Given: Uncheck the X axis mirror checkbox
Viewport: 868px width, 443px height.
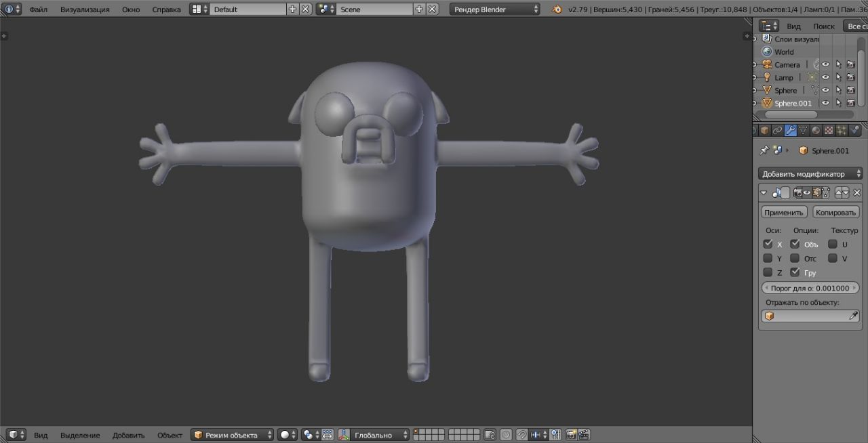Looking at the screenshot, I should (x=768, y=244).
